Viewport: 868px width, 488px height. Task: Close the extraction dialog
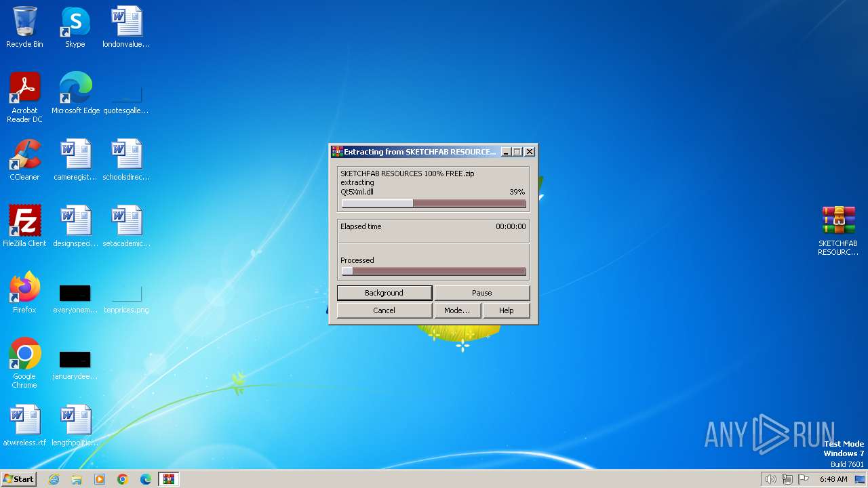pos(530,152)
